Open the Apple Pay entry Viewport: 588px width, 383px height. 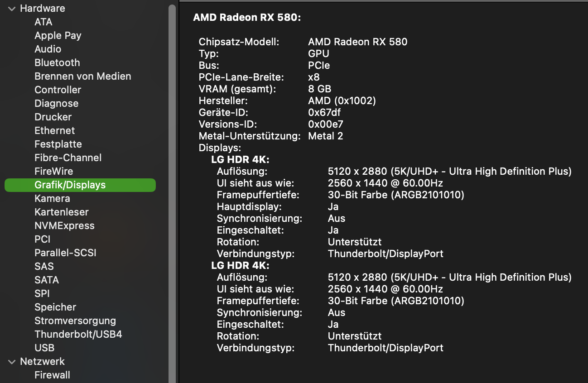(58, 35)
